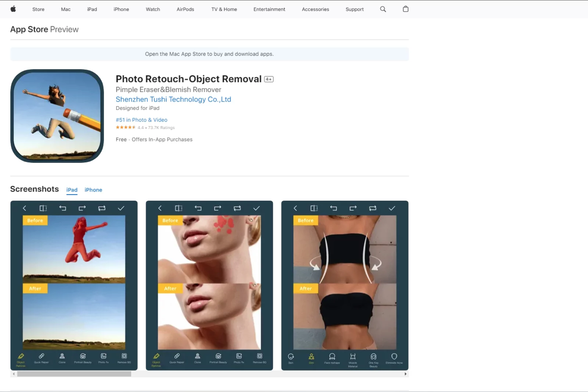Click 'Free · Offers In-App Purchases' text
This screenshot has height=392, width=588.
pyautogui.click(x=154, y=139)
